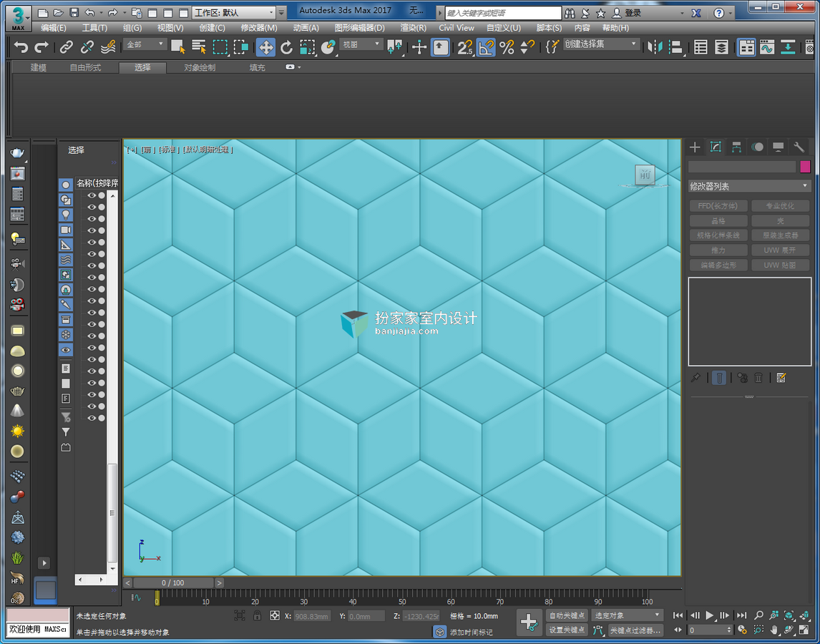The height and width of the screenshot is (644, 820).
Task: Click the Open File icon
Action: (59, 13)
